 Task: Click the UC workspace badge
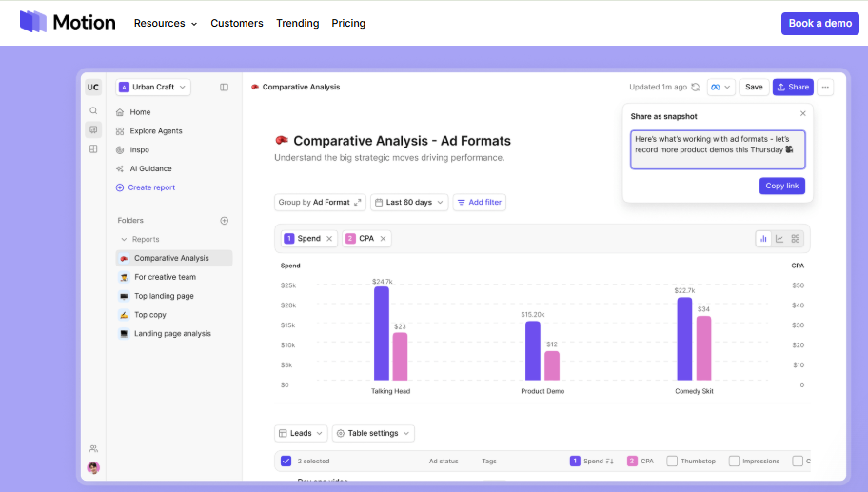click(93, 87)
